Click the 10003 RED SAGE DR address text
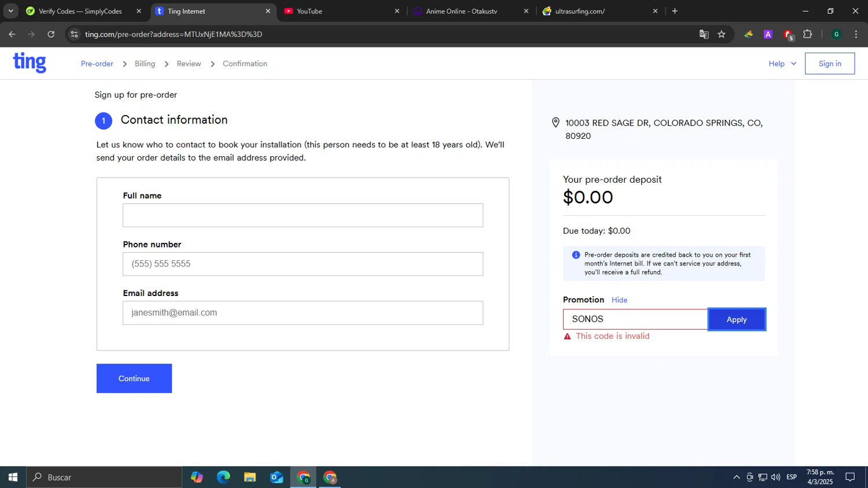The width and height of the screenshot is (868, 488). click(664, 130)
